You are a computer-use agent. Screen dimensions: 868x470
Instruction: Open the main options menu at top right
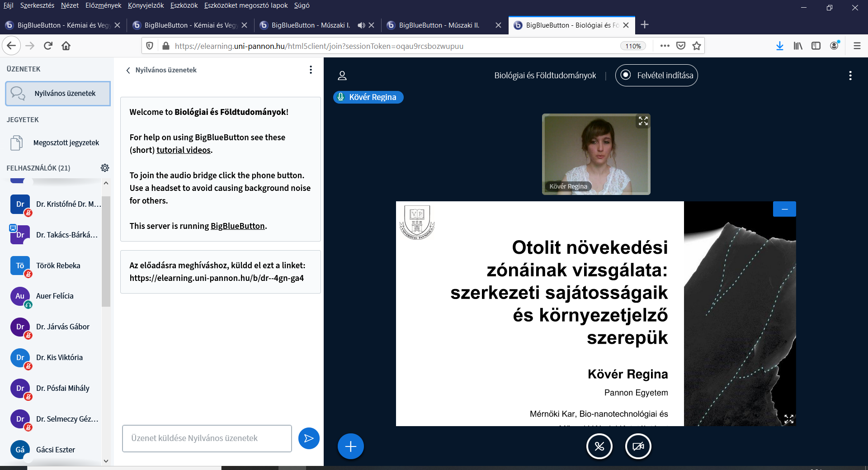(850, 76)
